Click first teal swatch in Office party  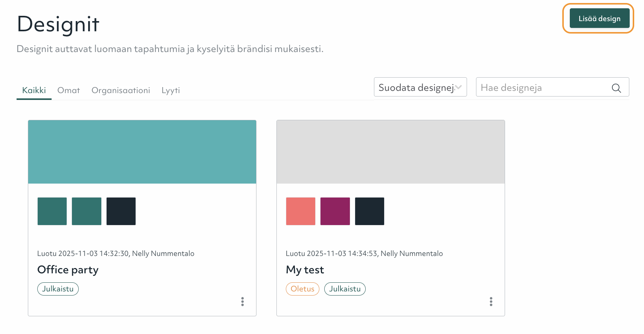click(52, 211)
